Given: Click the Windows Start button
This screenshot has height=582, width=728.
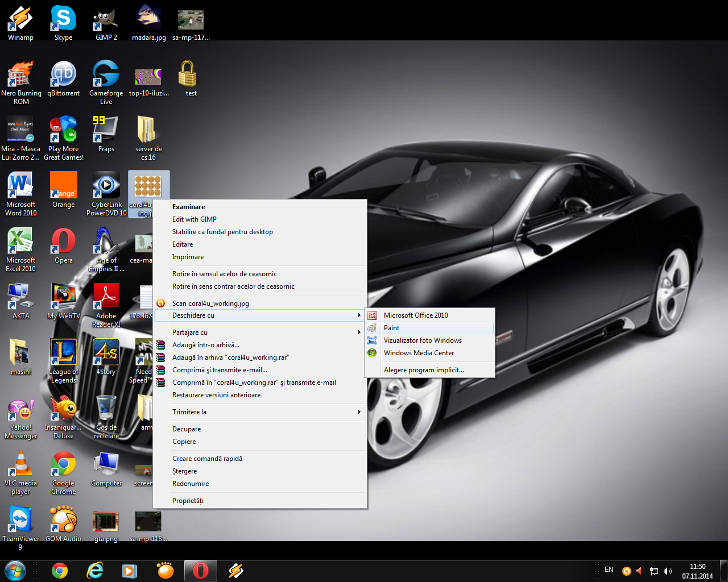Looking at the screenshot, I should click(15, 571).
